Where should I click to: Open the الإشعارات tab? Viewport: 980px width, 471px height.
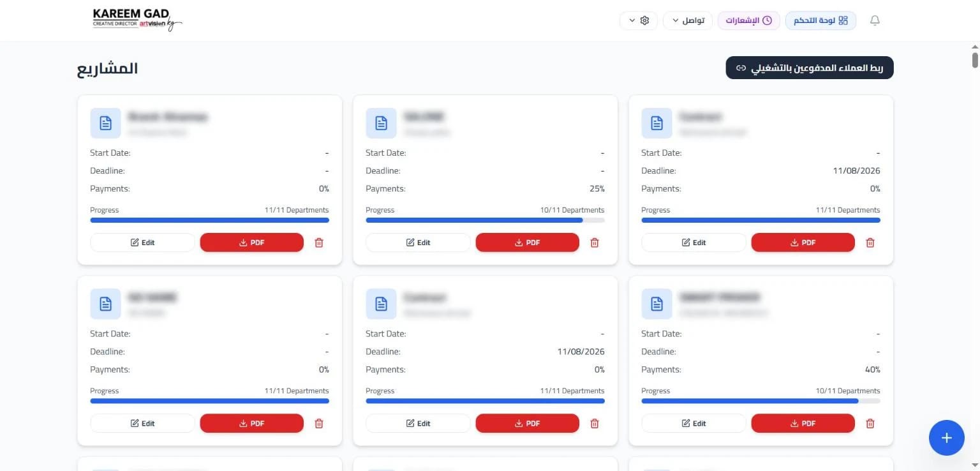click(749, 20)
